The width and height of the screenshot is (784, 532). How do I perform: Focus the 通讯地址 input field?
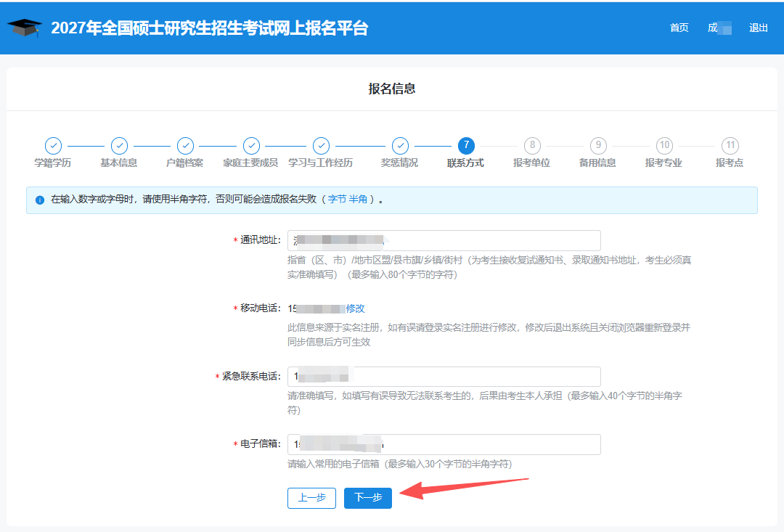444,240
